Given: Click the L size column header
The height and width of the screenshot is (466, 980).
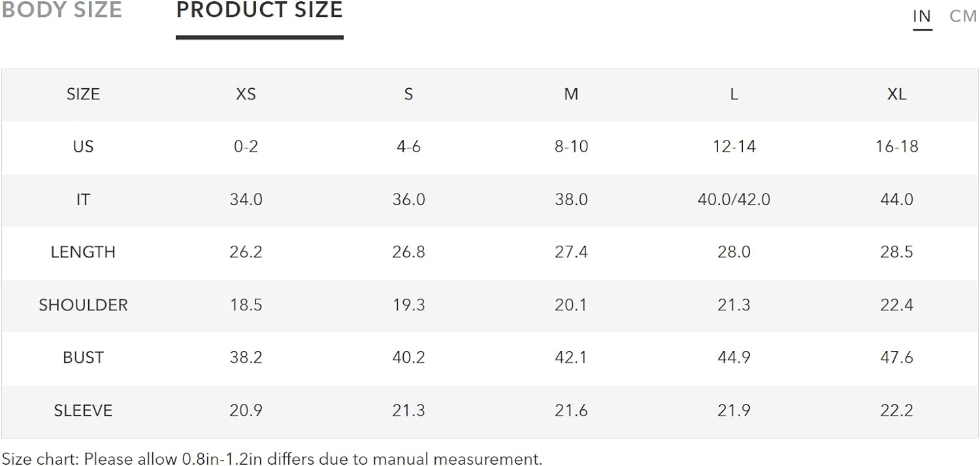Looking at the screenshot, I should pyautogui.click(x=734, y=94).
